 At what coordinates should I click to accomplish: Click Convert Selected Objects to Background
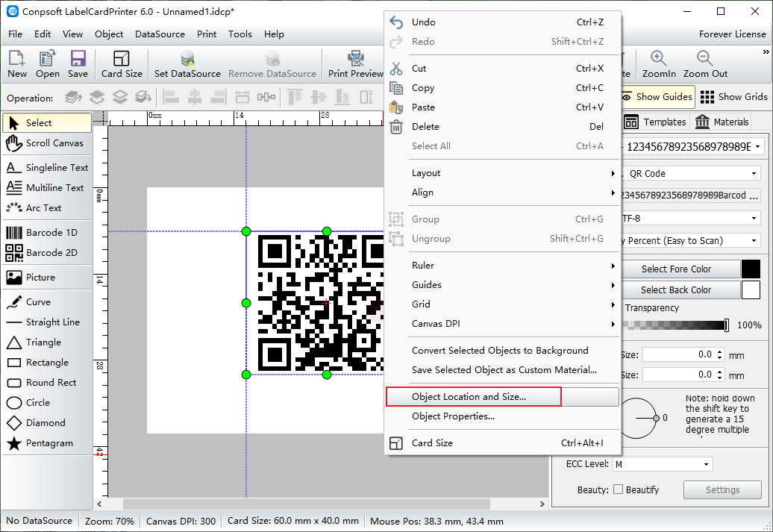(x=502, y=351)
